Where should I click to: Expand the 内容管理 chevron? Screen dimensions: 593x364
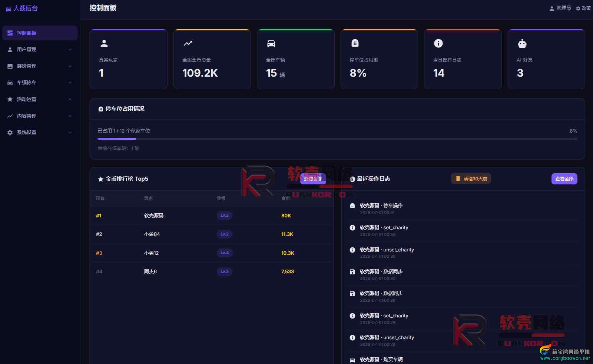70,116
